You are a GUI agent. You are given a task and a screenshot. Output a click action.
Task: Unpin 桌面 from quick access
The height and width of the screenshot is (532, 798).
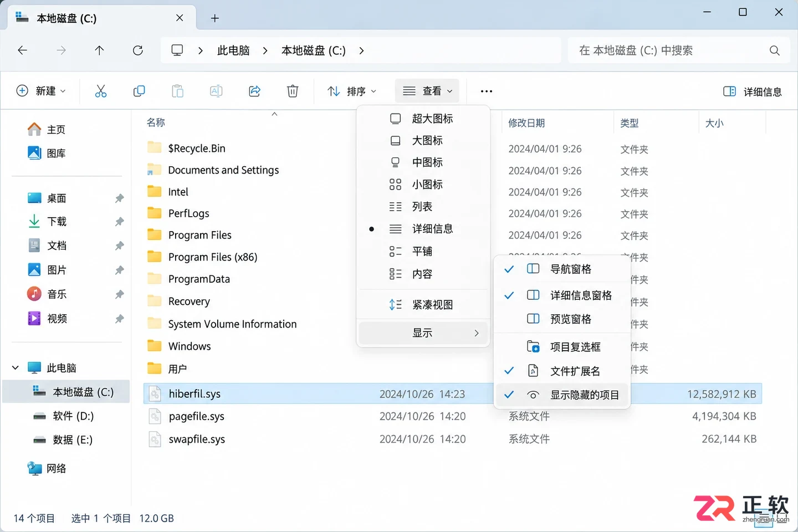(119, 198)
